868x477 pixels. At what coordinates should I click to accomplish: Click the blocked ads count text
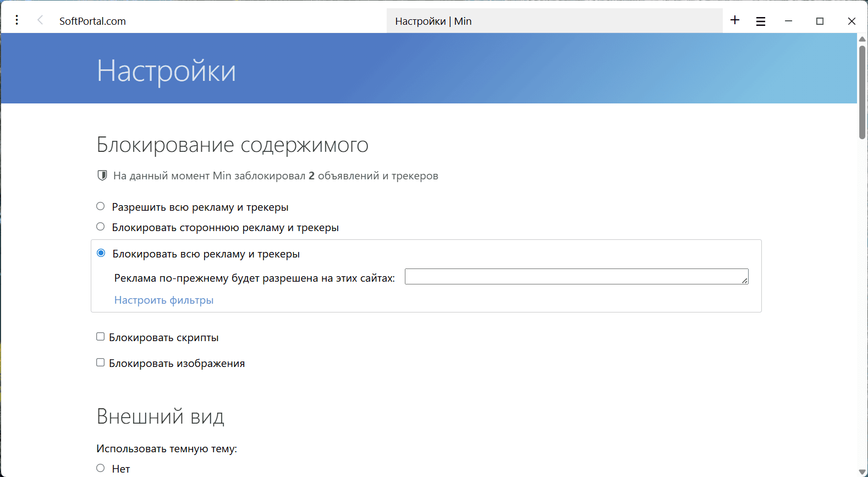pyautogui.click(x=276, y=176)
